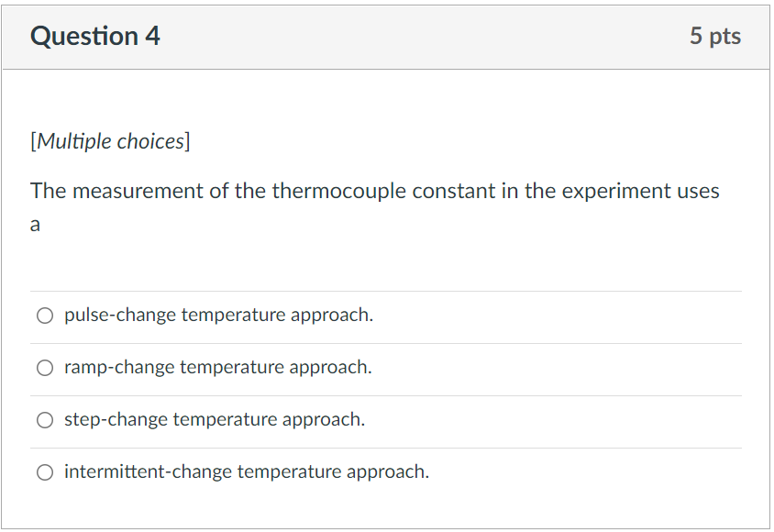Choose the ramp-change temperature approach radio button

coord(45,368)
